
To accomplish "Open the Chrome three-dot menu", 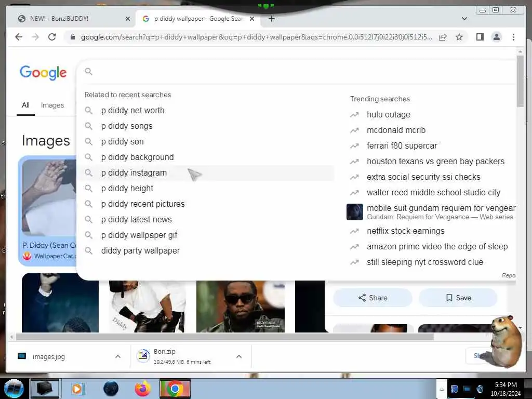I will point(513,37).
